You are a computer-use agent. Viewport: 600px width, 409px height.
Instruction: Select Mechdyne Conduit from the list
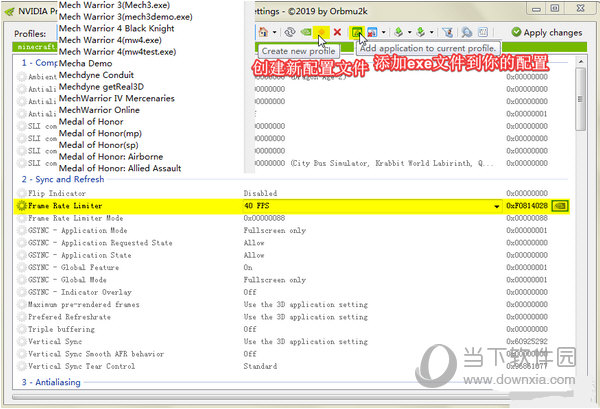point(96,75)
